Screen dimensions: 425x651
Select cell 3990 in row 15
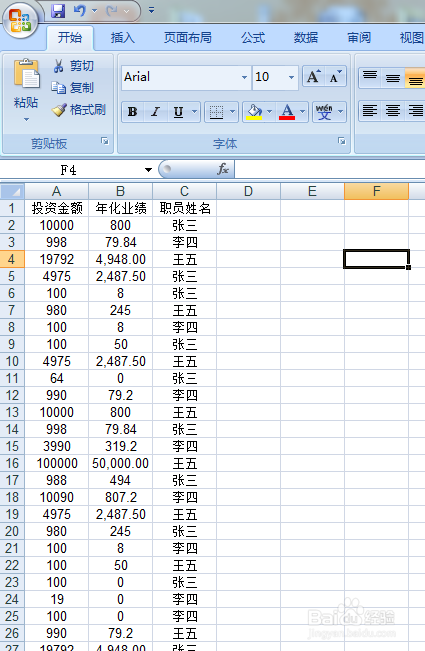[56, 446]
